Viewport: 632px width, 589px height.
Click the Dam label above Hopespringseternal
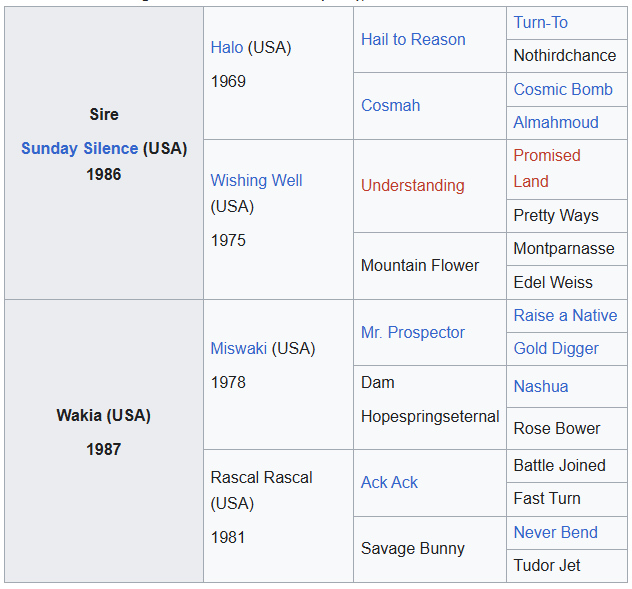click(x=378, y=383)
